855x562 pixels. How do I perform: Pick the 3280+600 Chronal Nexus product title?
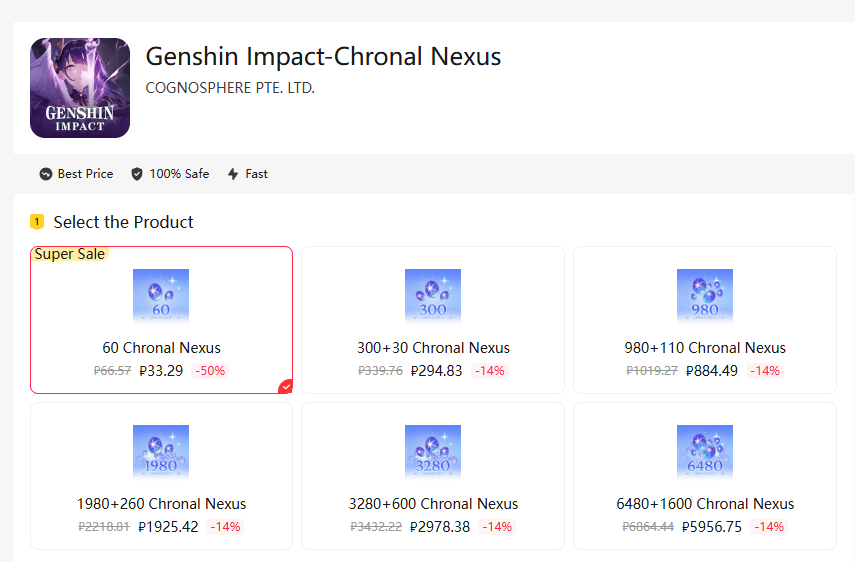[x=433, y=504]
